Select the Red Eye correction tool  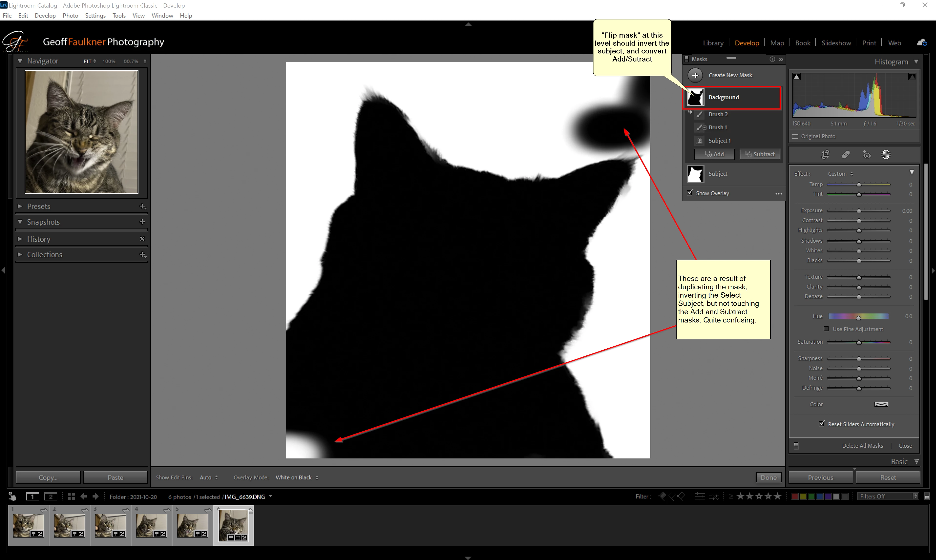pyautogui.click(x=867, y=154)
